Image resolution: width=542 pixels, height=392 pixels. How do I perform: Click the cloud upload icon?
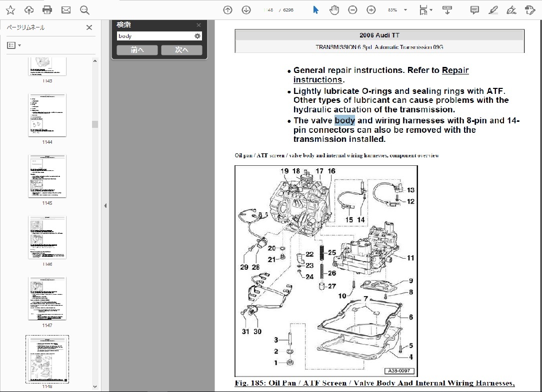coord(29,10)
